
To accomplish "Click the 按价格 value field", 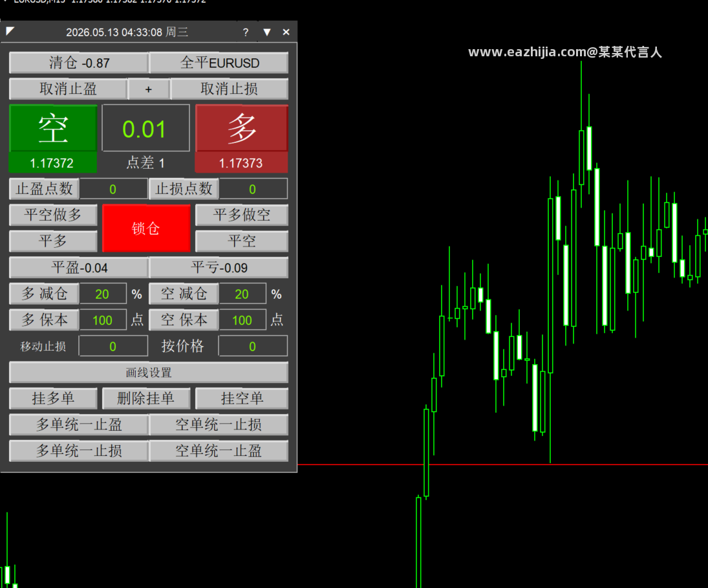I will (253, 346).
